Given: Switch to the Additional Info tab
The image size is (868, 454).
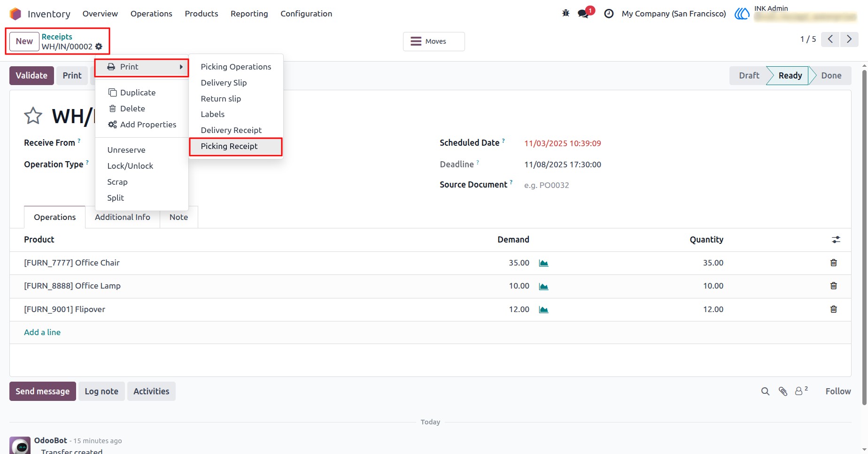Looking at the screenshot, I should [x=123, y=217].
